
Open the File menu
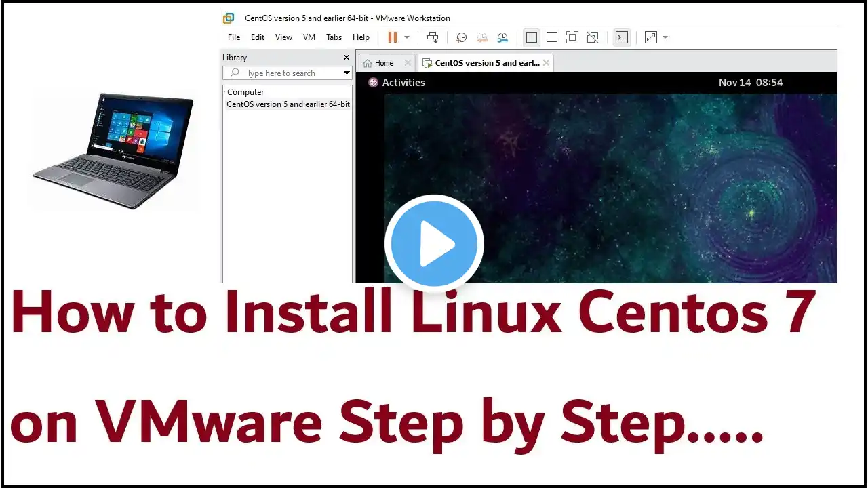click(234, 37)
